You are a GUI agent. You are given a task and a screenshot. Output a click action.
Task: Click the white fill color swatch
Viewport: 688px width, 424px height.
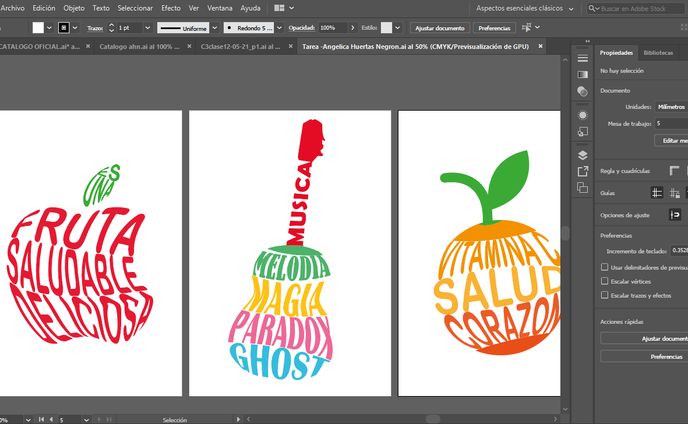coord(38,28)
